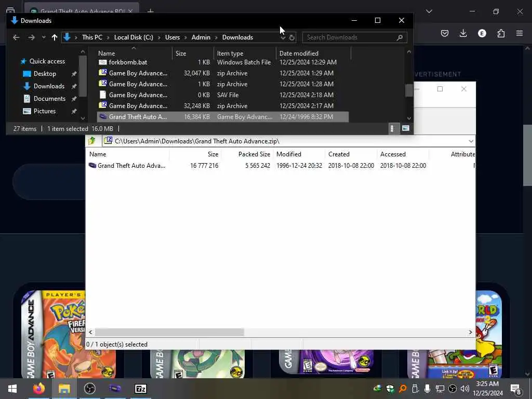Select 'Users' in the breadcrumb path
This screenshot has width=532, height=399.
click(x=172, y=37)
